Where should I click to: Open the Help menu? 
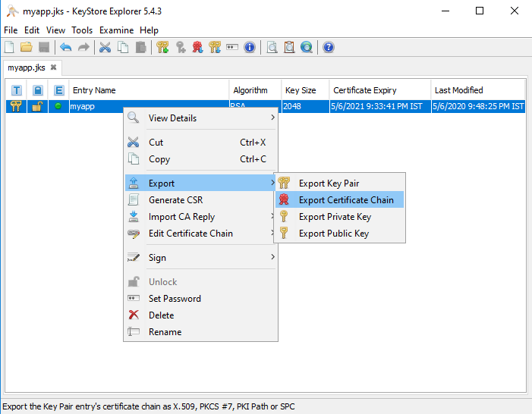149,30
